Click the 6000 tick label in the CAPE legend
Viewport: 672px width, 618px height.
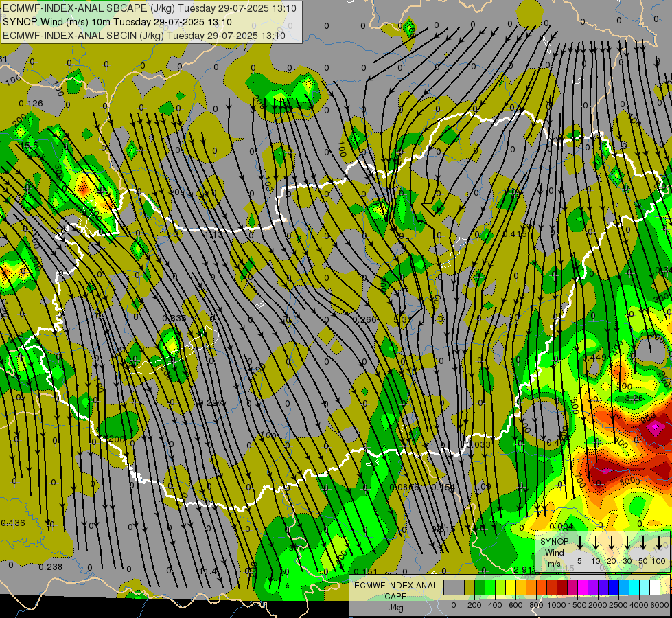[x=660, y=605]
